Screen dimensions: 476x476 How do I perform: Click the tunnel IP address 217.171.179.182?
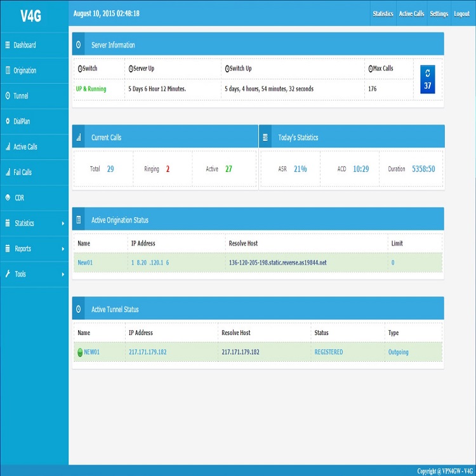click(x=148, y=352)
